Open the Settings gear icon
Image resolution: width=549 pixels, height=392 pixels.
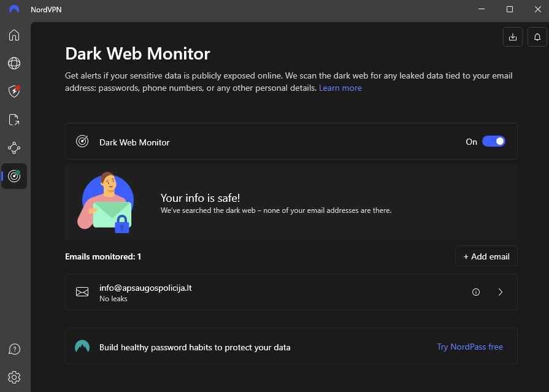click(14, 377)
